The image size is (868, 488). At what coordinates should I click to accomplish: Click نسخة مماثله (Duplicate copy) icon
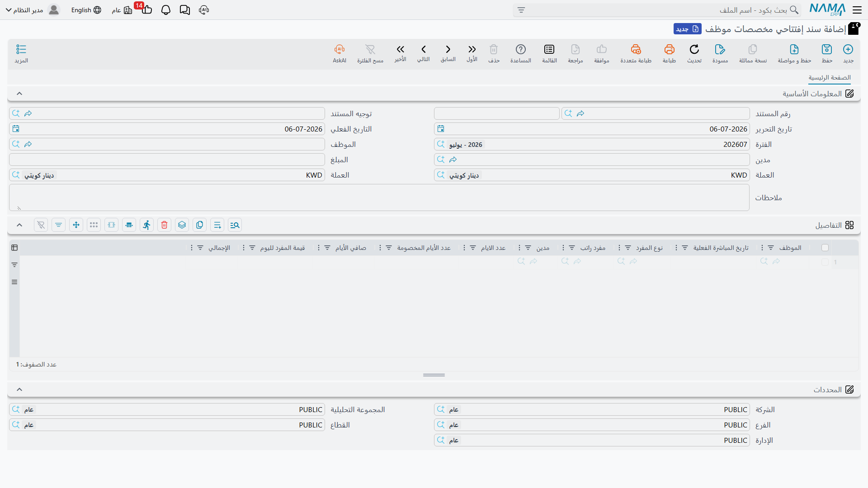click(x=753, y=53)
